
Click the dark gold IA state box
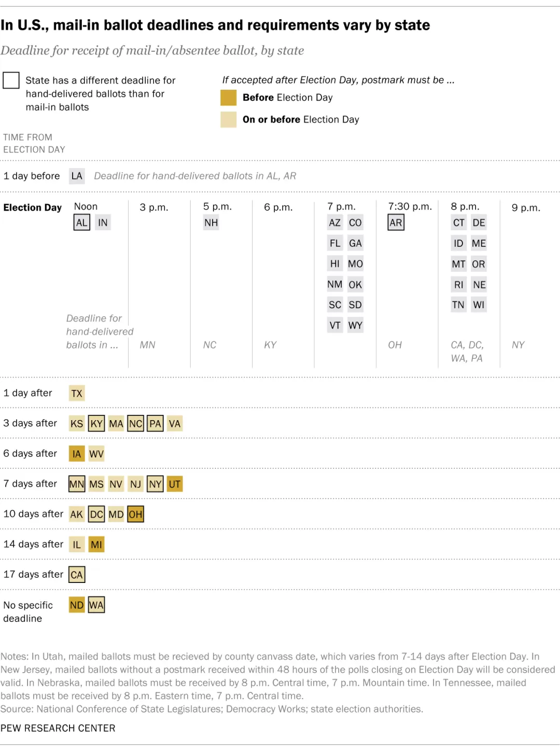[77, 454]
